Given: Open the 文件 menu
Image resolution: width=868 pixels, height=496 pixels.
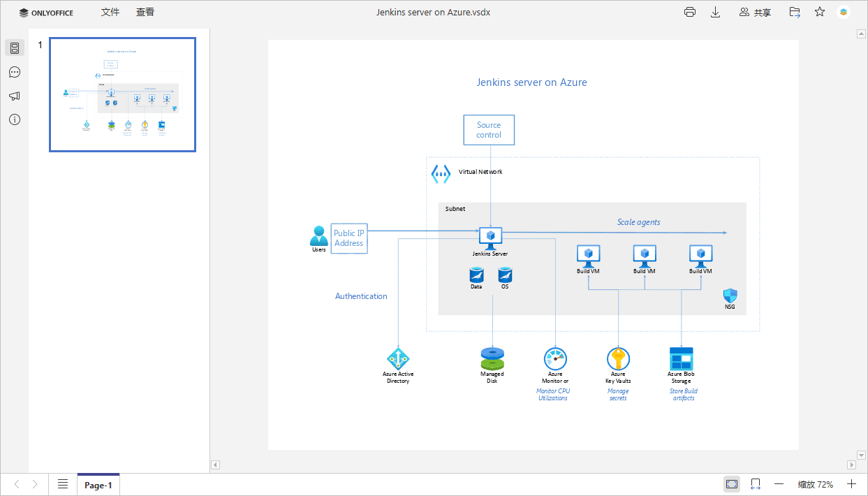Looking at the screenshot, I should (110, 12).
